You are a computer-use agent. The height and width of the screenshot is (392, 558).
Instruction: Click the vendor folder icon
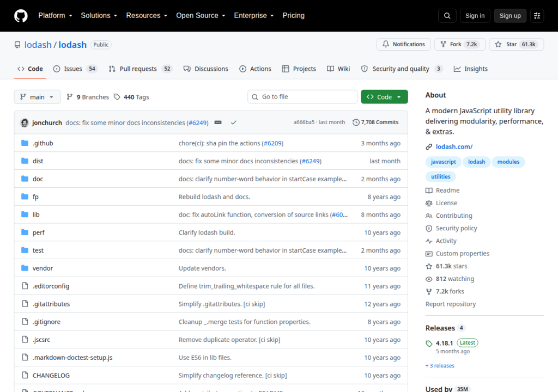coord(25,268)
